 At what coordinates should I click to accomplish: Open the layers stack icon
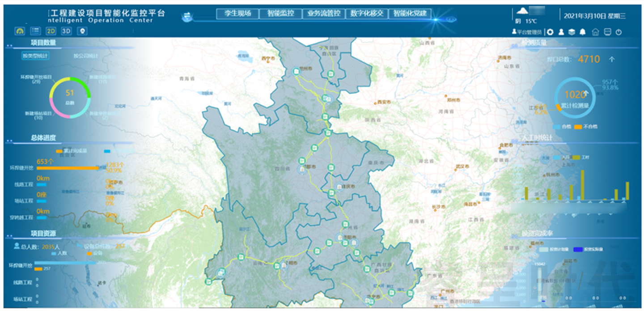click(x=572, y=32)
